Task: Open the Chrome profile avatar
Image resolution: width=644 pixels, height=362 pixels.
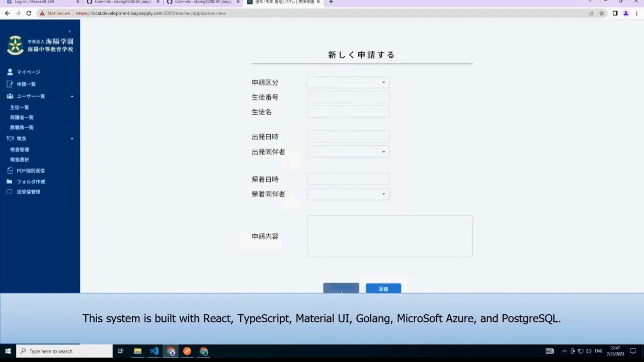Action: click(626, 13)
